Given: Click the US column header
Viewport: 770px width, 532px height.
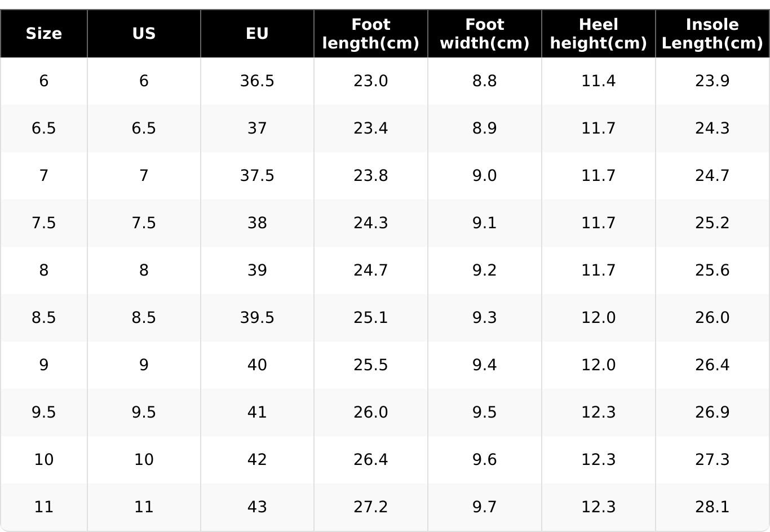Looking at the screenshot, I should [144, 34].
